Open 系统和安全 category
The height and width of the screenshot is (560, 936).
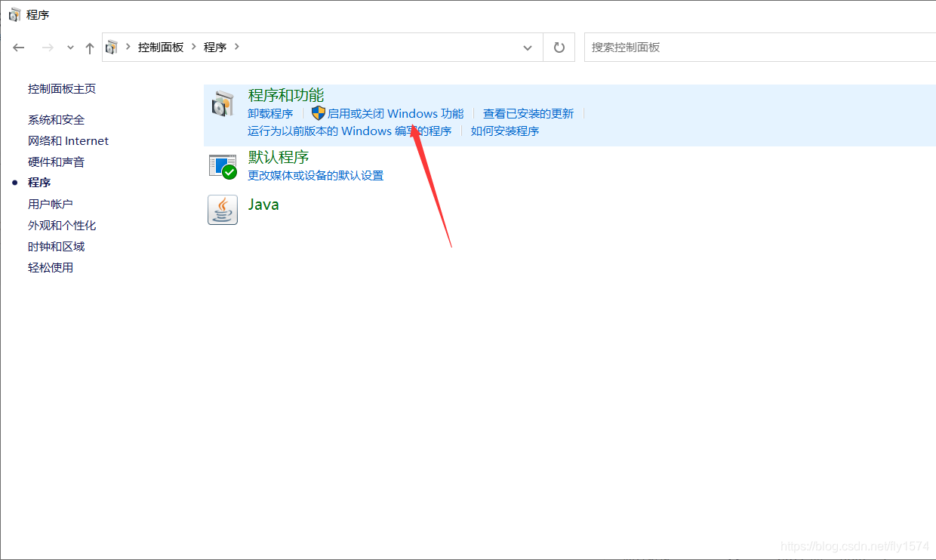[x=57, y=119]
